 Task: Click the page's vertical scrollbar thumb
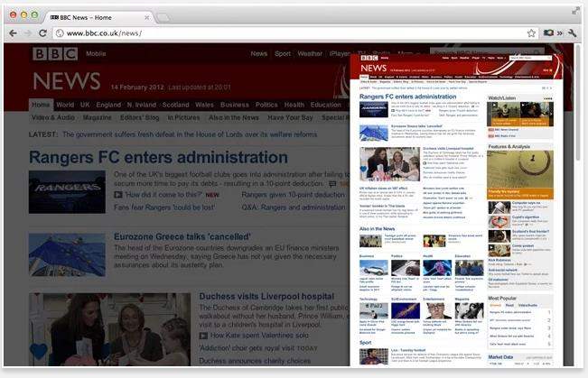click(x=578, y=103)
